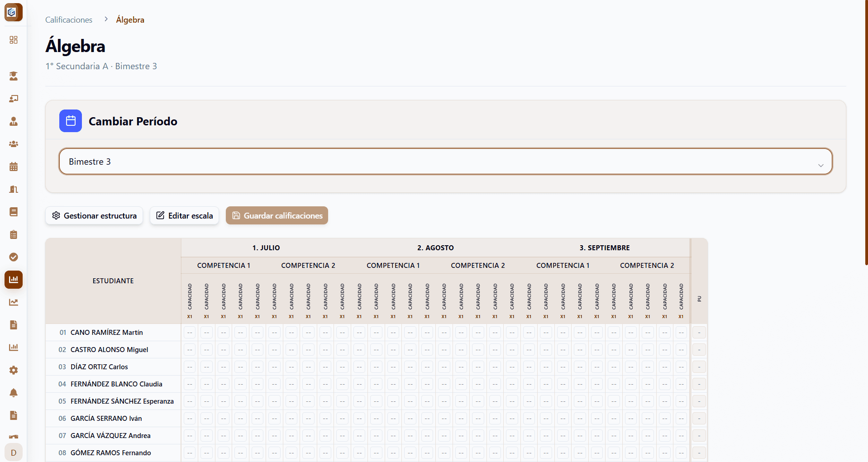
Task: Click the clipboard list sidebar icon
Action: click(14, 234)
